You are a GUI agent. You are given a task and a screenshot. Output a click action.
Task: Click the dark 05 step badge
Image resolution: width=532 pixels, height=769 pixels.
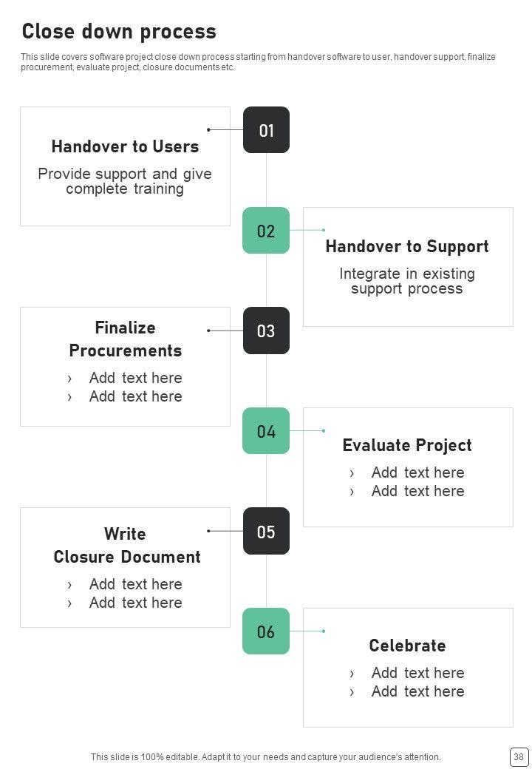point(266,531)
